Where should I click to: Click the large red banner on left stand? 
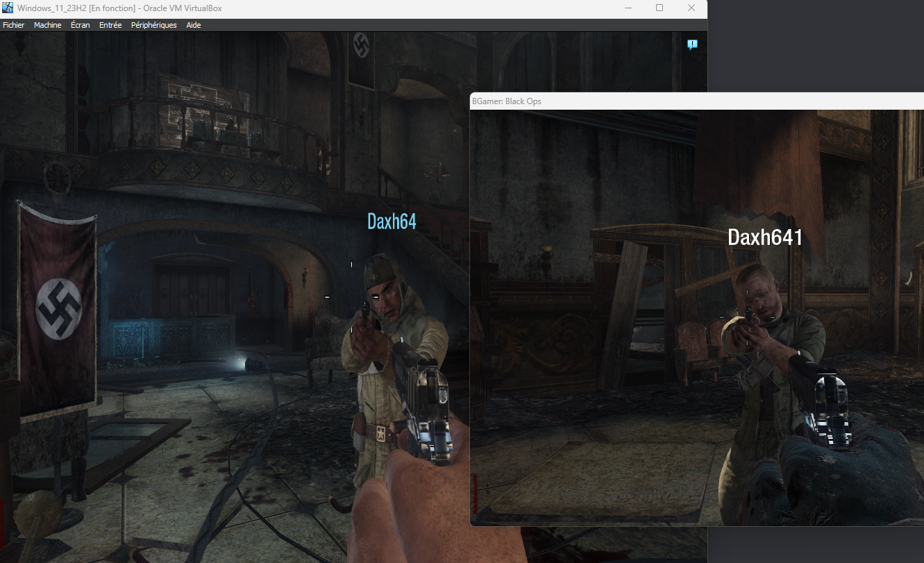(x=57, y=305)
